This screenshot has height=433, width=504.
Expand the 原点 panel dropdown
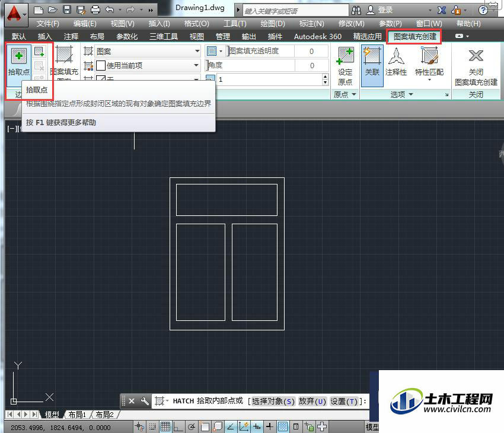(345, 94)
